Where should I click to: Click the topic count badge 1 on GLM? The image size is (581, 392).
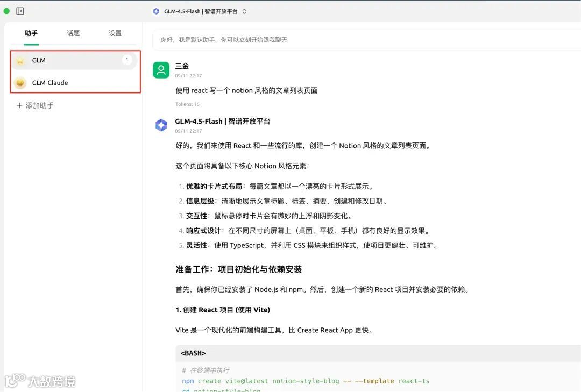click(x=127, y=60)
